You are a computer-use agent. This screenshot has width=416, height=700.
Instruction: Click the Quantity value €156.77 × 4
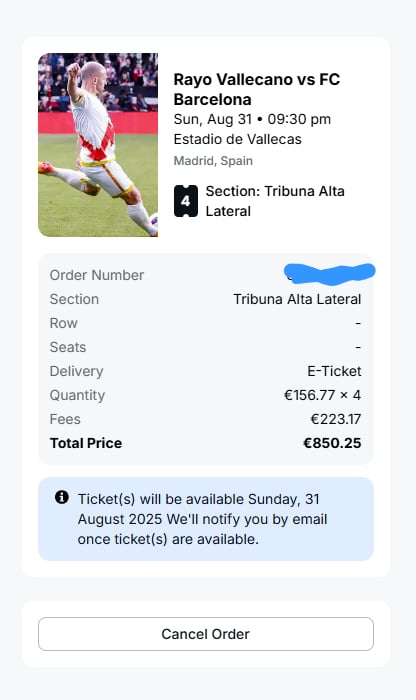tap(322, 395)
